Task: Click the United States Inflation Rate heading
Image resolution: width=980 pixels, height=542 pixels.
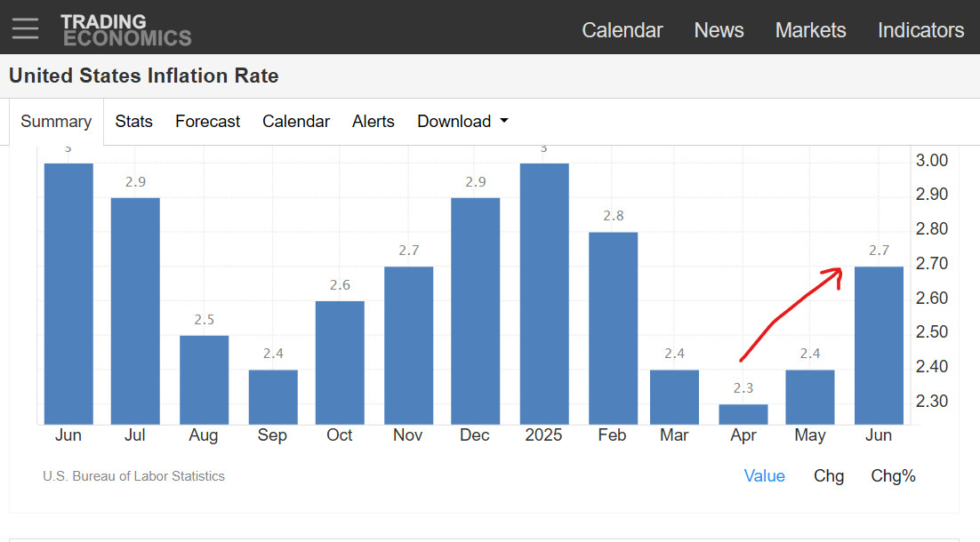Action: [144, 76]
